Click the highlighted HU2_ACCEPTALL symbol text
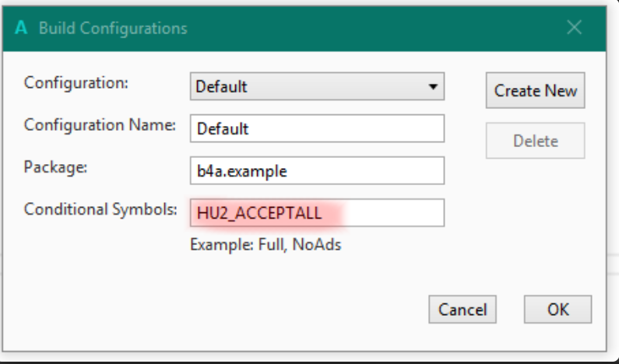 point(259,213)
